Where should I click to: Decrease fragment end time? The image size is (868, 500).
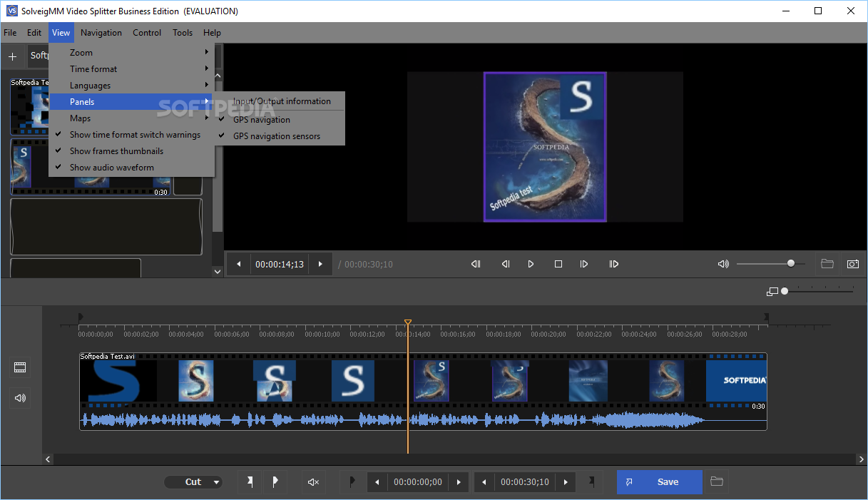[x=484, y=482]
